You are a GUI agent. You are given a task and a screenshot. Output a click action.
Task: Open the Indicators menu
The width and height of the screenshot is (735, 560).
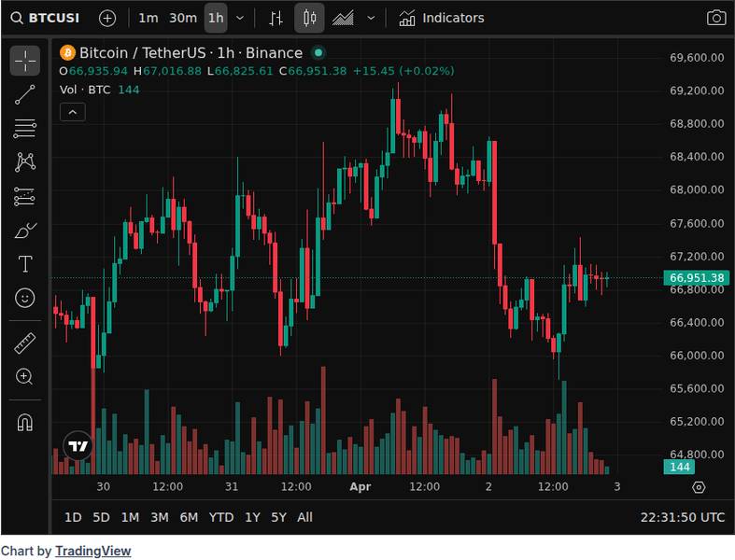[442, 19]
